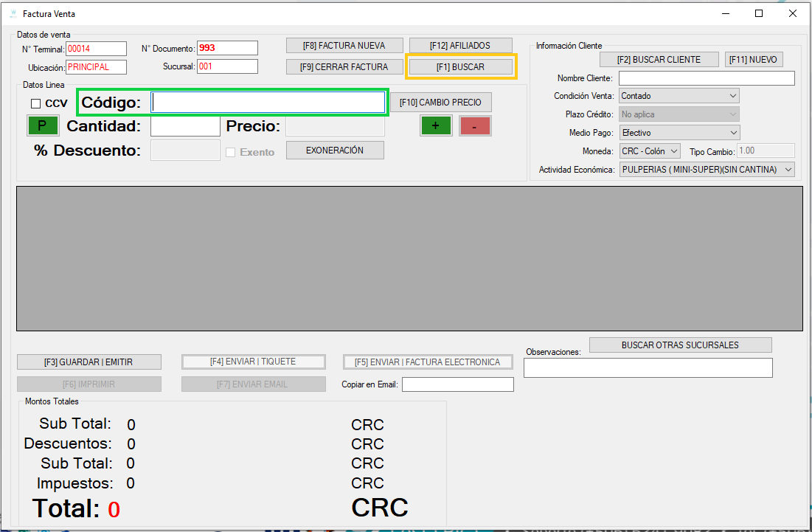Add line with green plus button

coord(436,126)
